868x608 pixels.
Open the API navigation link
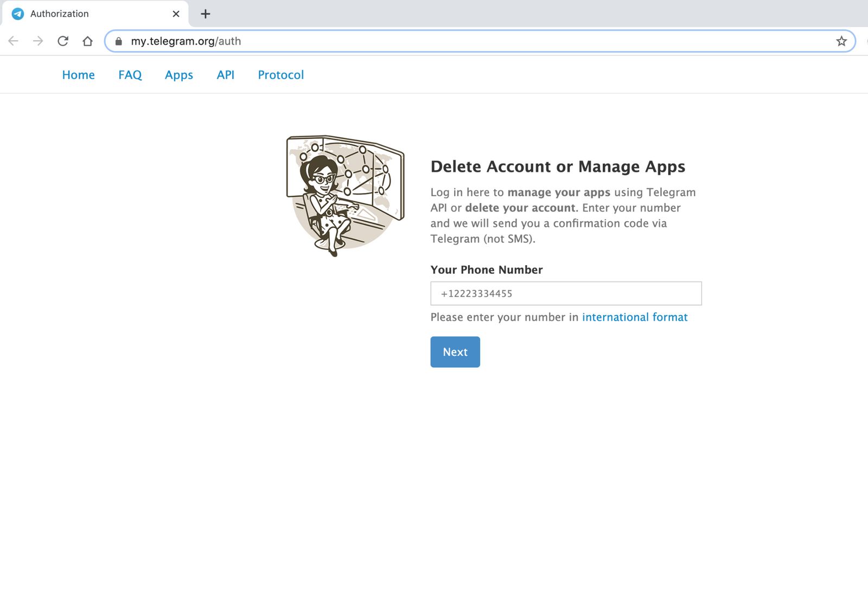point(226,75)
